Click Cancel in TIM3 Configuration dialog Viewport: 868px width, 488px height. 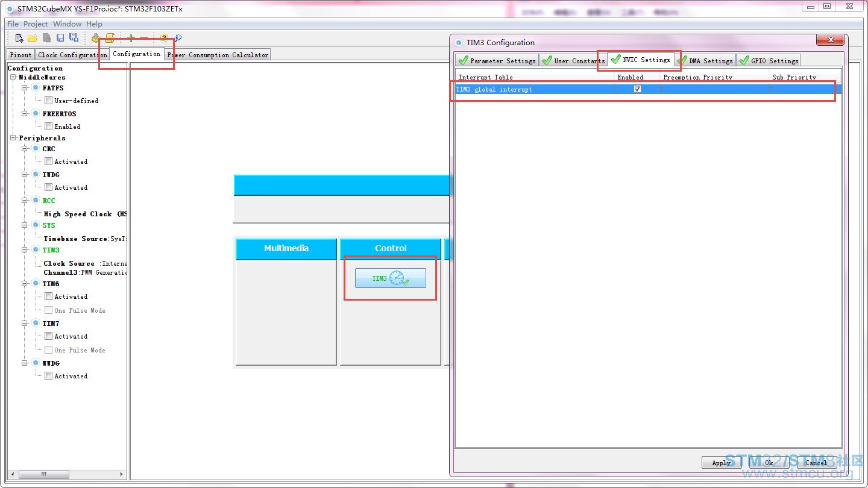point(816,463)
